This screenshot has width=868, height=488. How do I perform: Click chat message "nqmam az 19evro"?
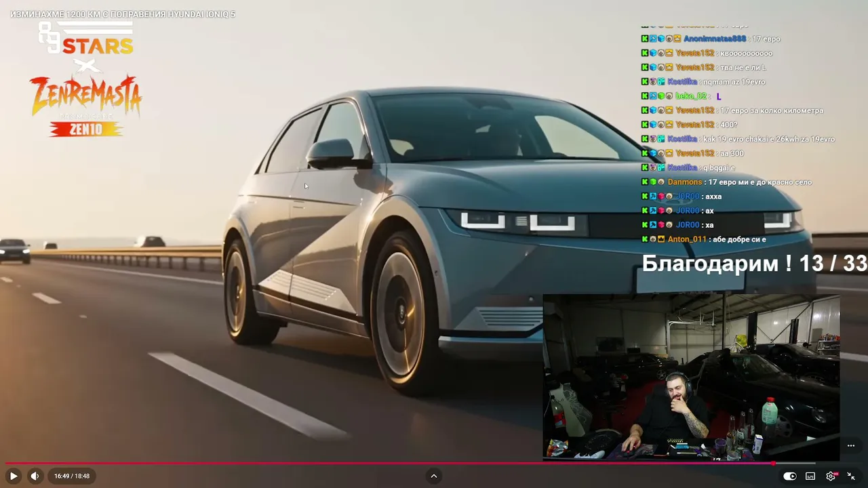coord(734,81)
